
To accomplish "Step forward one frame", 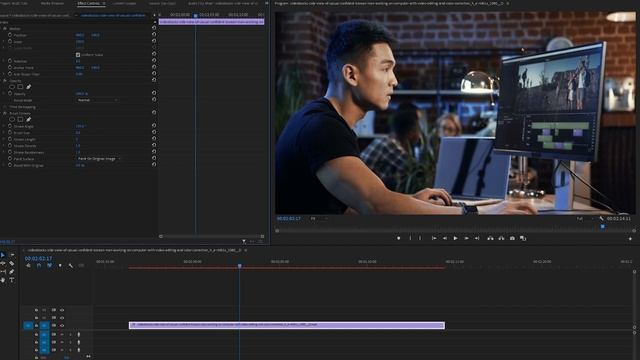I will tap(467, 238).
